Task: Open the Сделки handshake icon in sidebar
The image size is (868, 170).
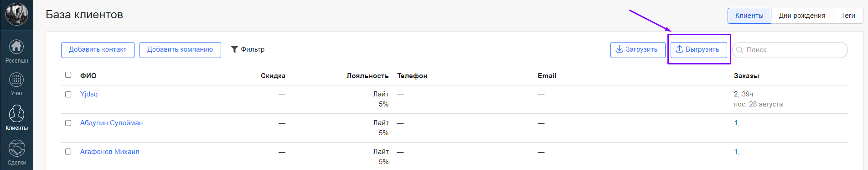Action: click(16, 148)
